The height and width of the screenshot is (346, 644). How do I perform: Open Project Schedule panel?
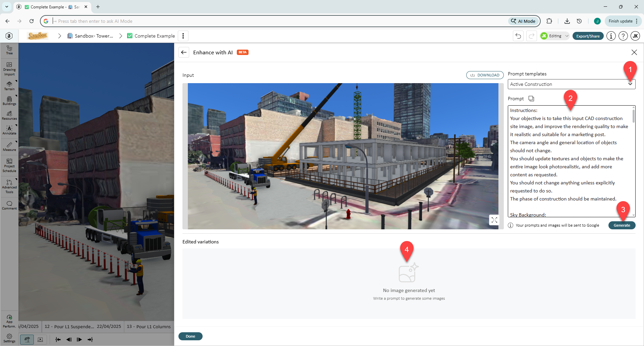pyautogui.click(x=9, y=165)
